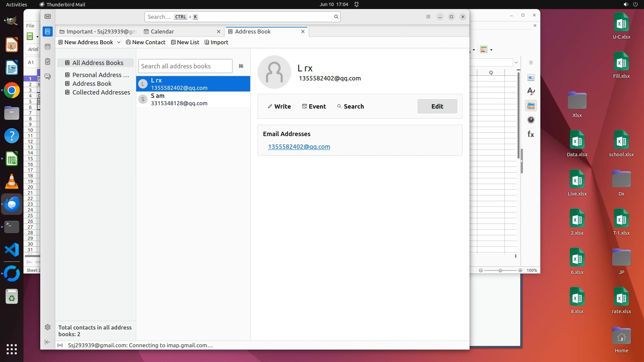Click the Edit contact button
The width and height of the screenshot is (644, 362).
pos(437,106)
